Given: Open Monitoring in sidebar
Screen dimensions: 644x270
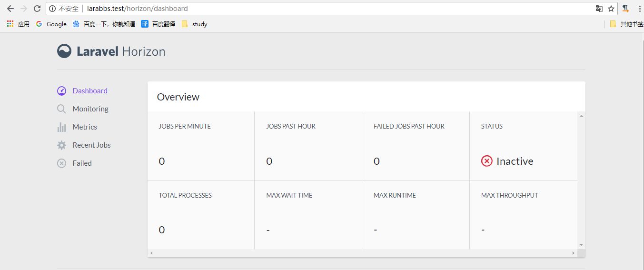Looking at the screenshot, I should pos(90,109).
